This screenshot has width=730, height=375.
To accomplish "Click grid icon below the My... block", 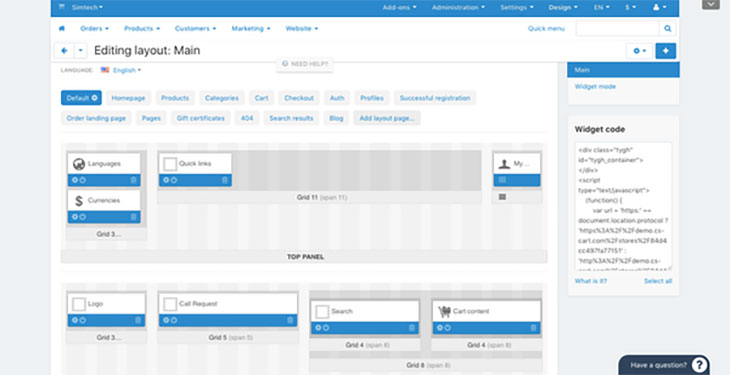I will [x=502, y=197].
